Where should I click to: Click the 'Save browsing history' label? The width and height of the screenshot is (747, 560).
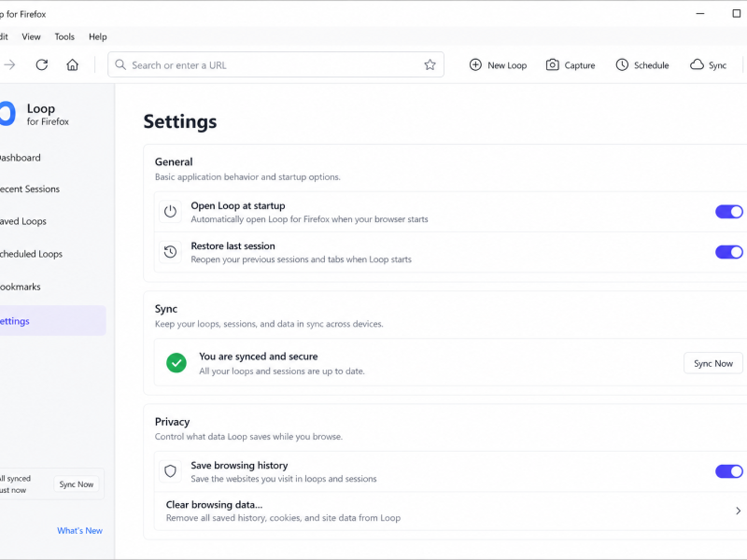239,465
